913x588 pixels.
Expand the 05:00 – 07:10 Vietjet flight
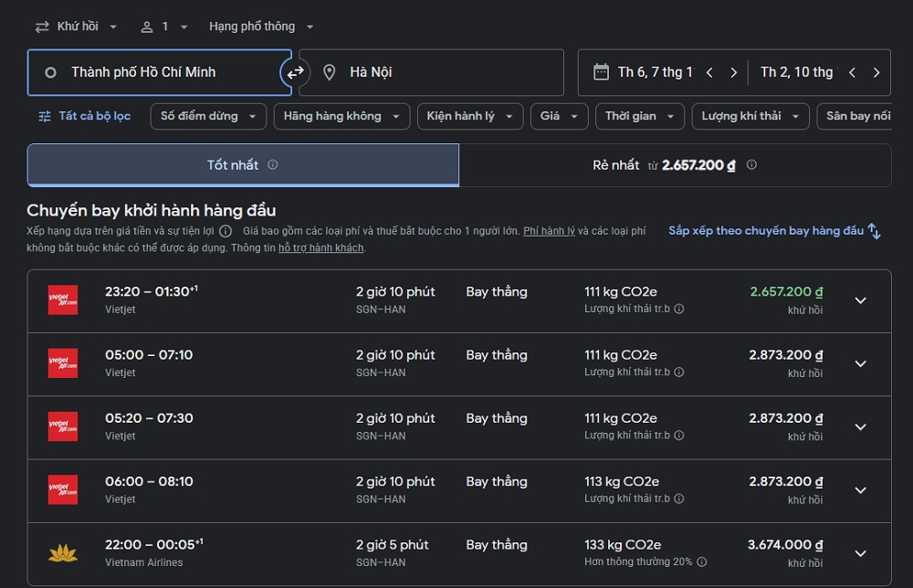coord(861,364)
